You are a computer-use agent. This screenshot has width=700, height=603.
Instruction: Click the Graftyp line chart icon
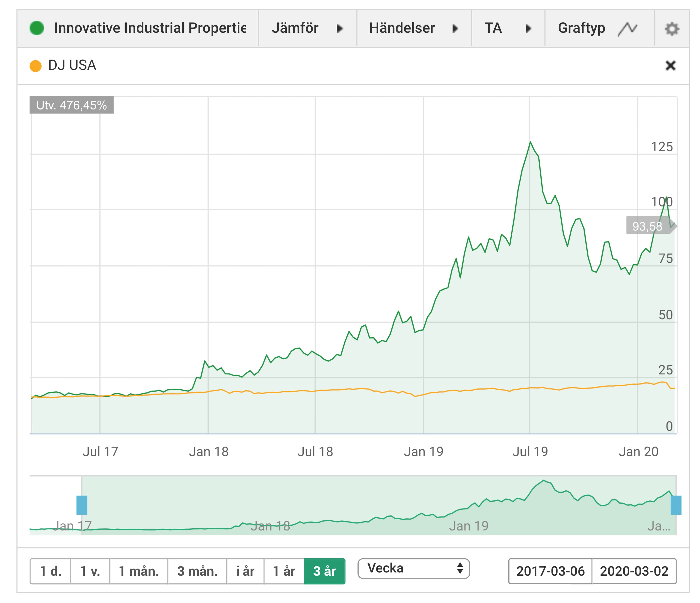tap(627, 29)
